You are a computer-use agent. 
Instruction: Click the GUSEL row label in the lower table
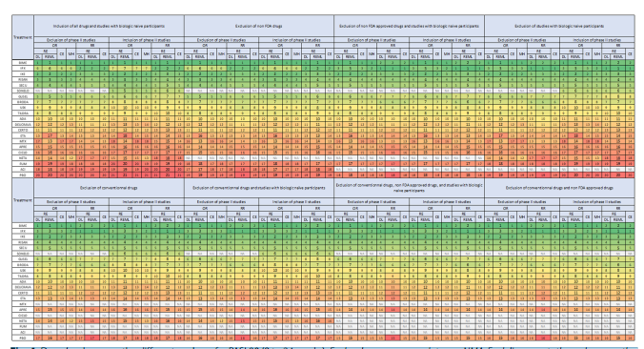click(x=23, y=259)
